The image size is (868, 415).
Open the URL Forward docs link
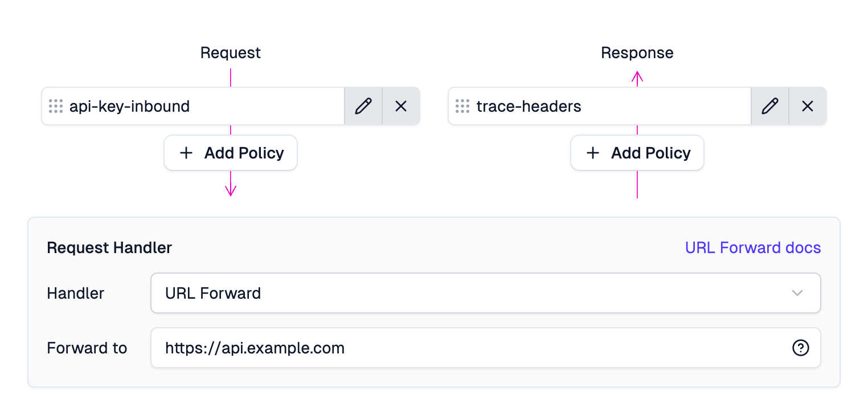(x=753, y=247)
